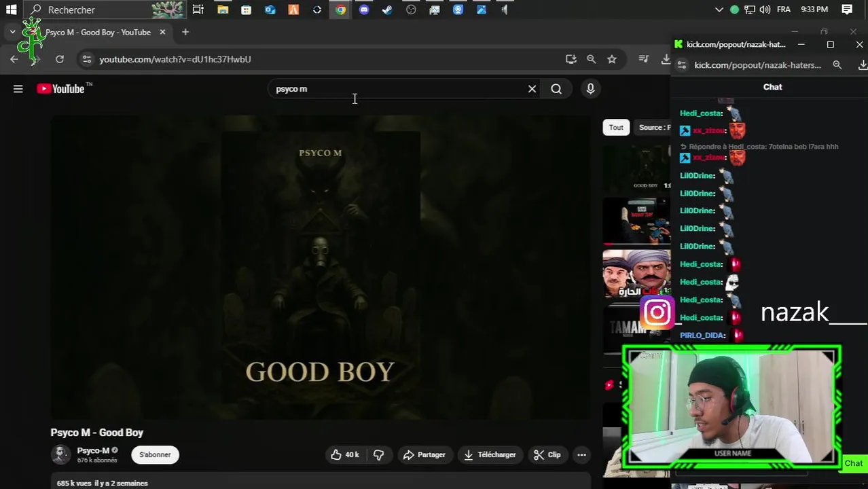The image size is (868, 489).
Task: Open Outlook from the taskbar
Action: pyautogui.click(x=270, y=10)
